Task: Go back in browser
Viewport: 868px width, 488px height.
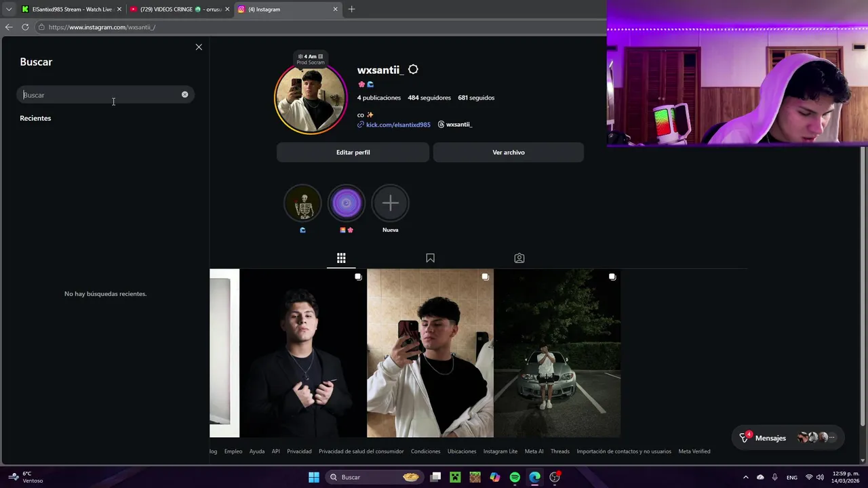Action: [9, 27]
